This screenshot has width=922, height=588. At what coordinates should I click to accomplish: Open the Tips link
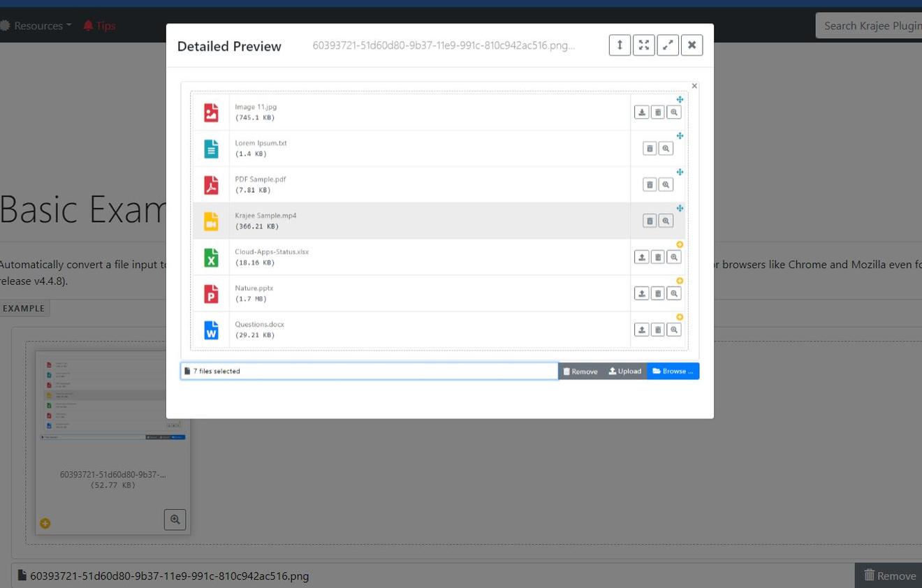[x=99, y=26]
